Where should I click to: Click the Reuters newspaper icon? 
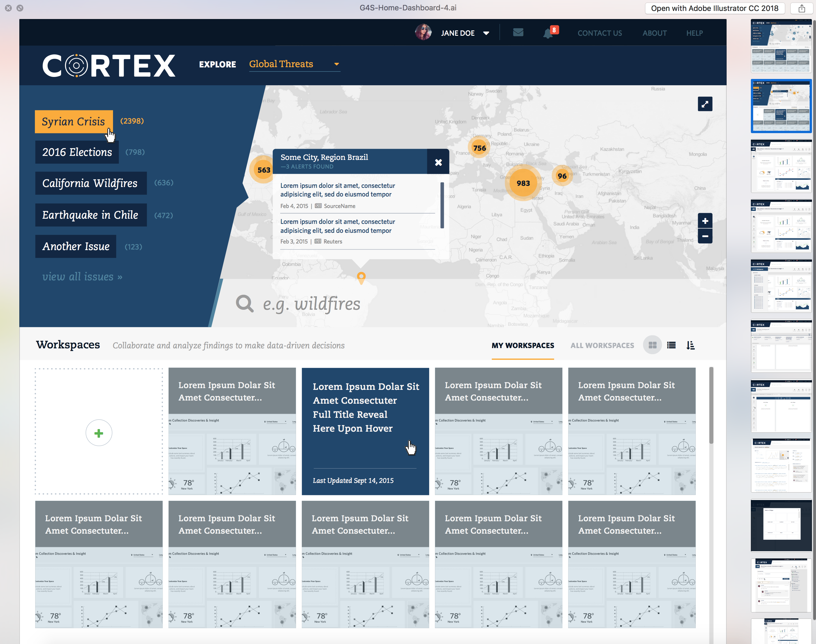318,241
